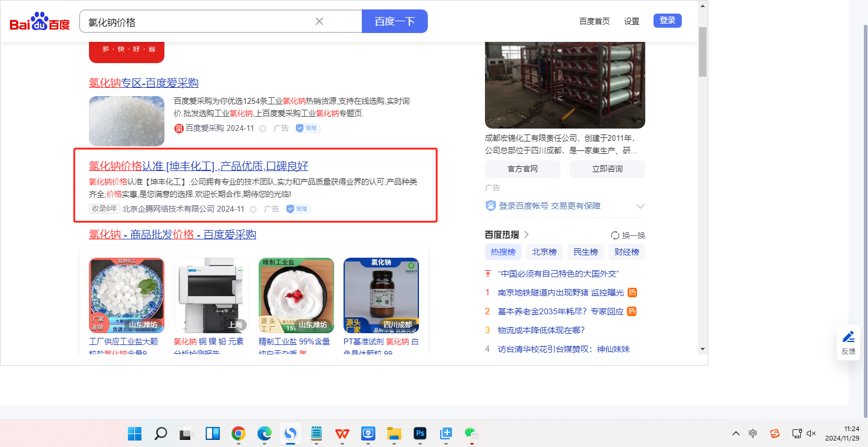The width and height of the screenshot is (868, 447).
Task: Open WPS Office from the taskbar
Action: pyautogui.click(x=342, y=433)
